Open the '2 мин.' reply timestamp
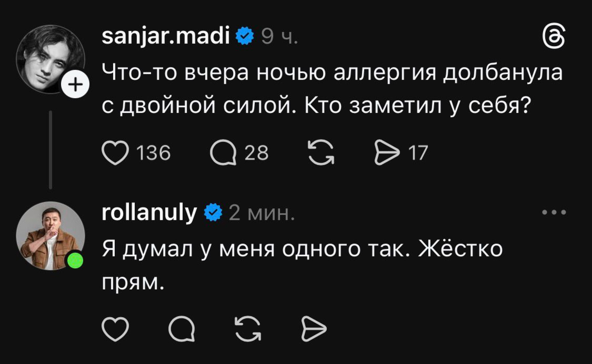 [x=261, y=213]
